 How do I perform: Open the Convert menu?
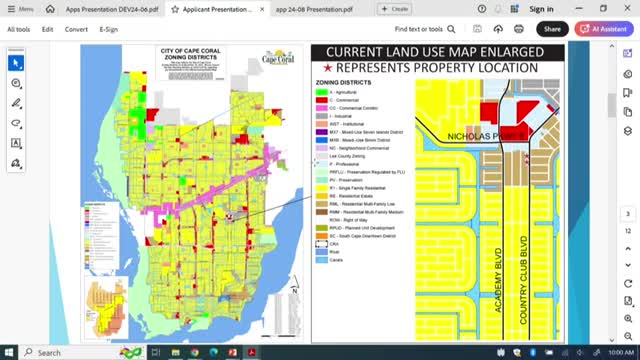tap(76, 29)
